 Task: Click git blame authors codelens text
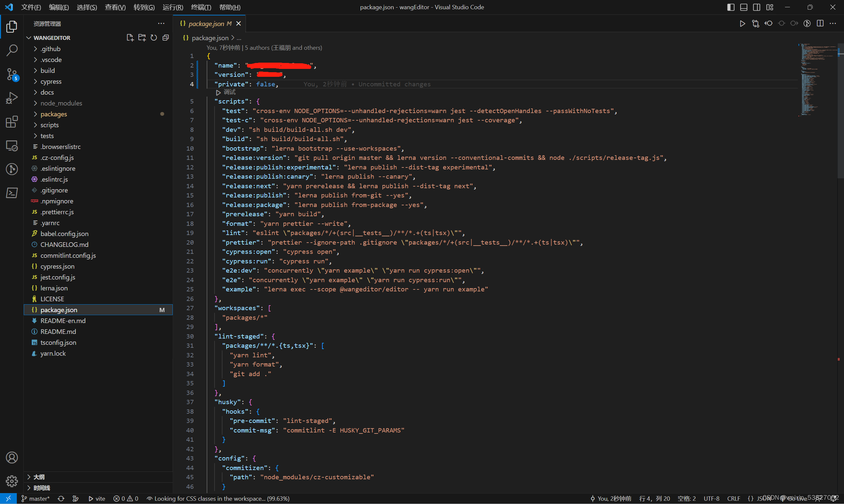[264, 47]
